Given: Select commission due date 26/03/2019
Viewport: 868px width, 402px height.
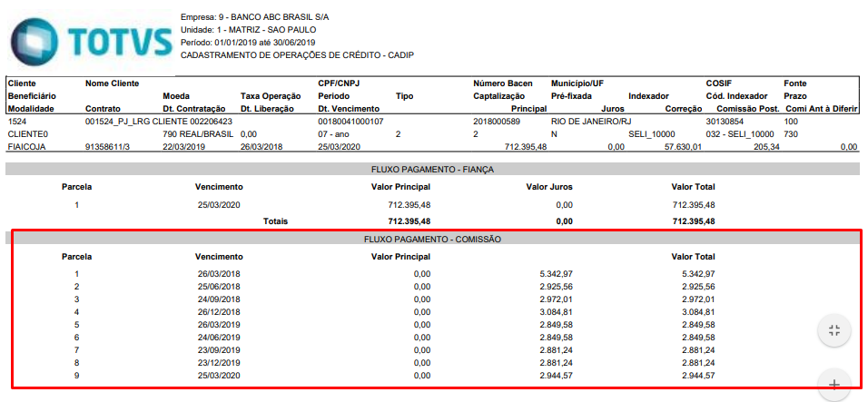Looking at the screenshot, I should [219, 324].
